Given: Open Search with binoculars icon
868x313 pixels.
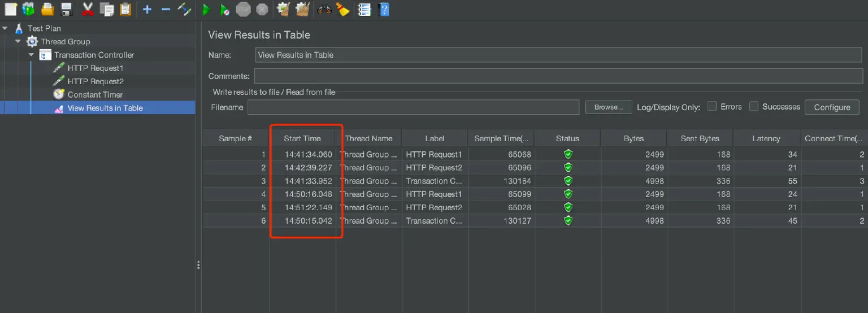Looking at the screenshot, I should click(x=324, y=9).
